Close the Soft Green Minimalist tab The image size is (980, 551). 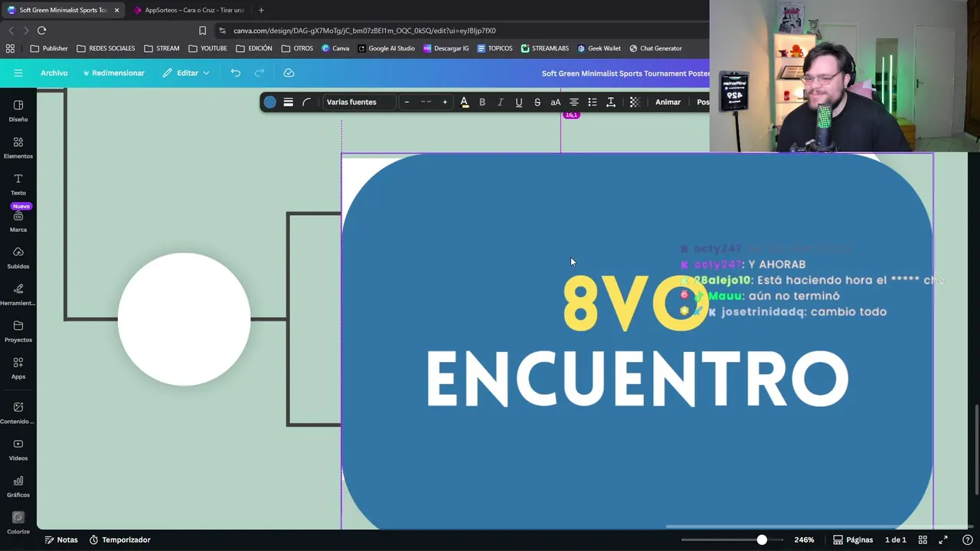(x=117, y=10)
